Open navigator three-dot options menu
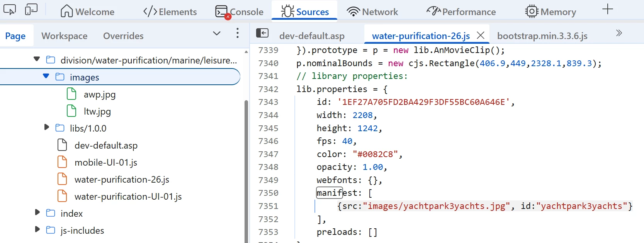 click(x=238, y=33)
